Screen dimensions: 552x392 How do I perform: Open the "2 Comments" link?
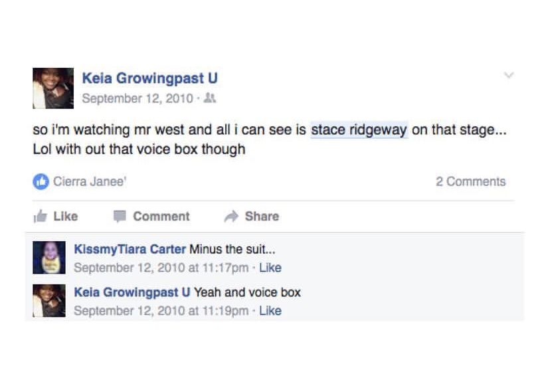[470, 181]
